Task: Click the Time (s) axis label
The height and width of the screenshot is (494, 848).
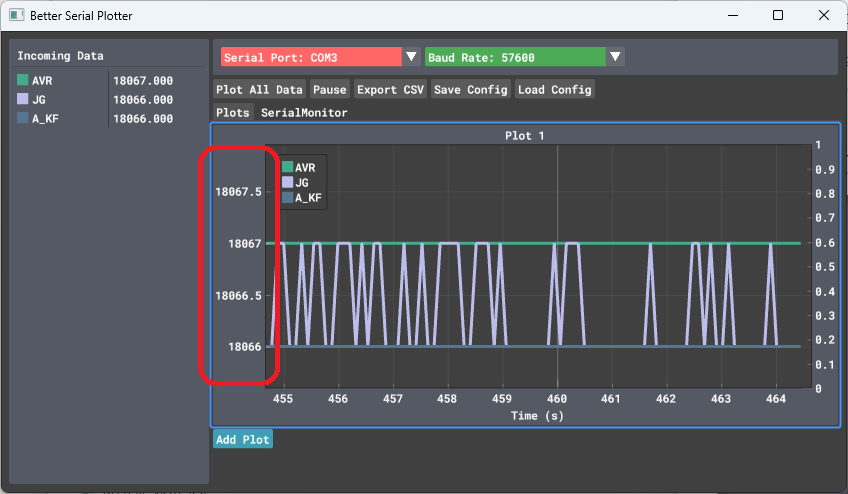Action: tap(537, 416)
